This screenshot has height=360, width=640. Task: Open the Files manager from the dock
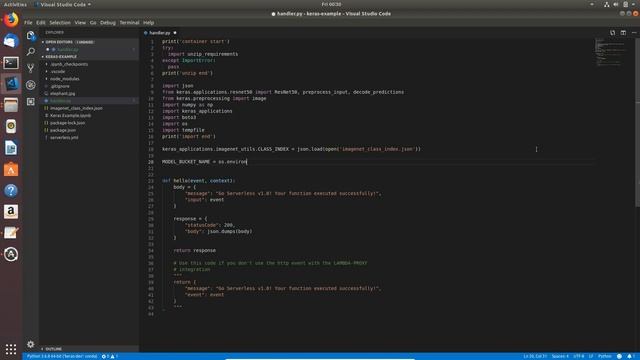pyautogui.click(x=11, y=105)
